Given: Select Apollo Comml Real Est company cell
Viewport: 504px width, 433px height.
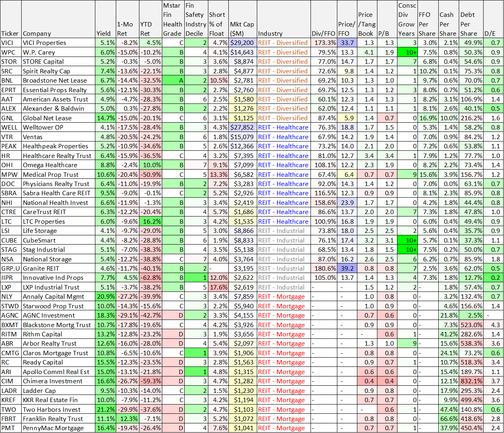Looking at the screenshot, I should [58, 372].
